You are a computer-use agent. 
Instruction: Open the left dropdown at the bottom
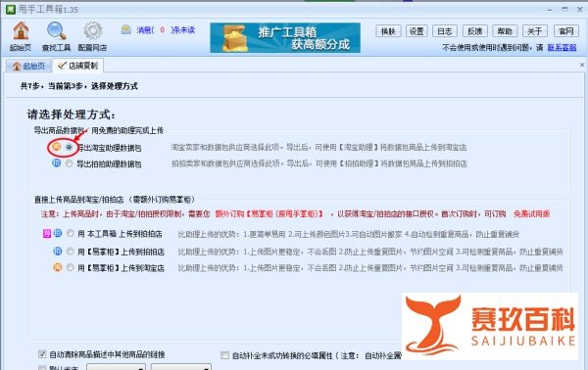coord(117,367)
